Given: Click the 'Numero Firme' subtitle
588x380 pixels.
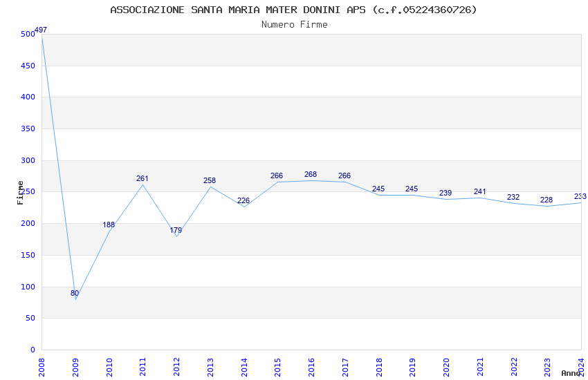Looking at the screenshot, I should coord(295,25).
